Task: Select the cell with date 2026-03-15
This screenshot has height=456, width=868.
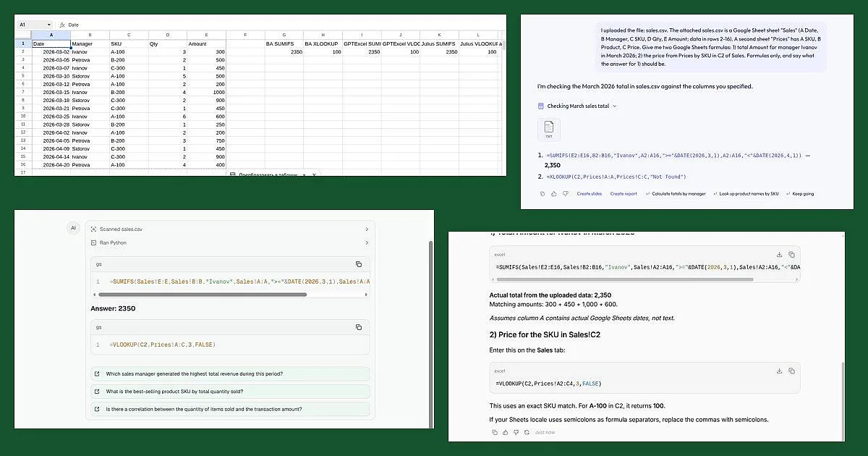Action: (x=51, y=92)
